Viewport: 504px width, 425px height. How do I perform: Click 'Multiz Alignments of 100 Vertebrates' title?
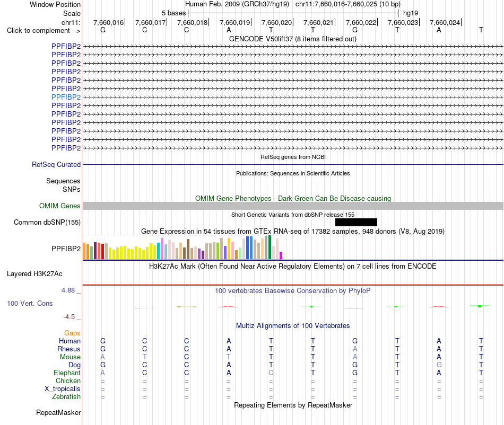pos(293,325)
